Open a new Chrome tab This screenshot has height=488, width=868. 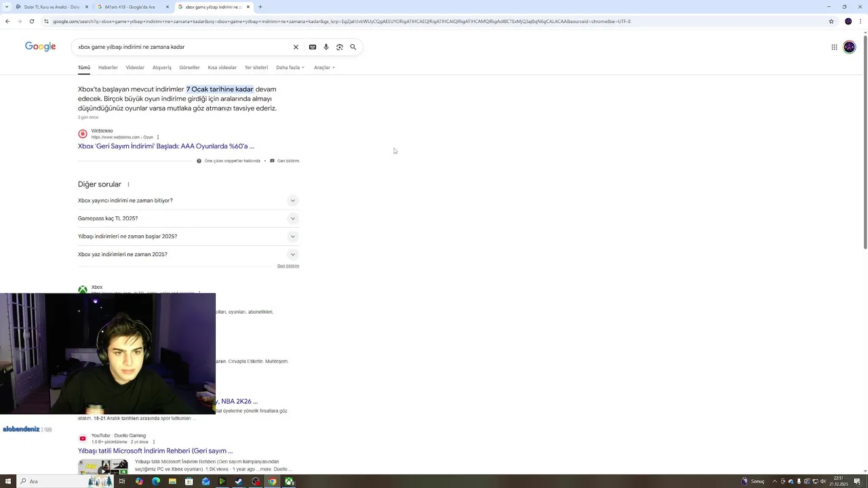click(260, 7)
